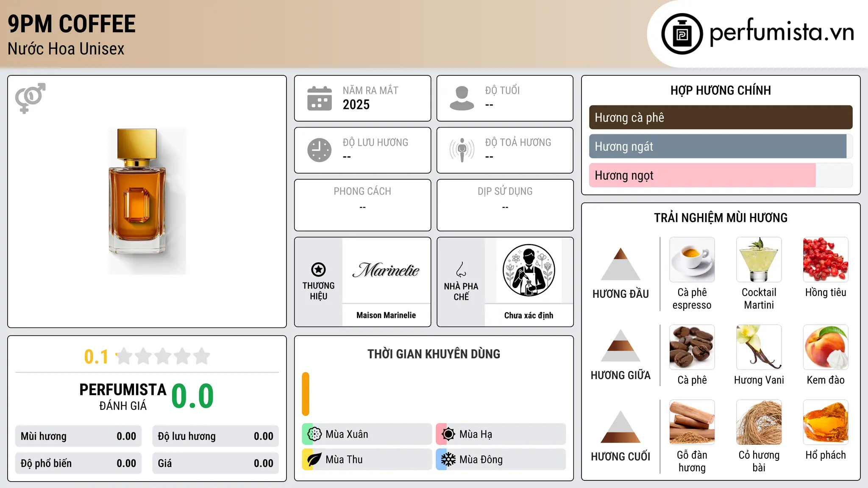This screenshot has width=868, height=488.
Task: Click the release year value 2025
Action: pyautogui.click(x=356, y=105)
